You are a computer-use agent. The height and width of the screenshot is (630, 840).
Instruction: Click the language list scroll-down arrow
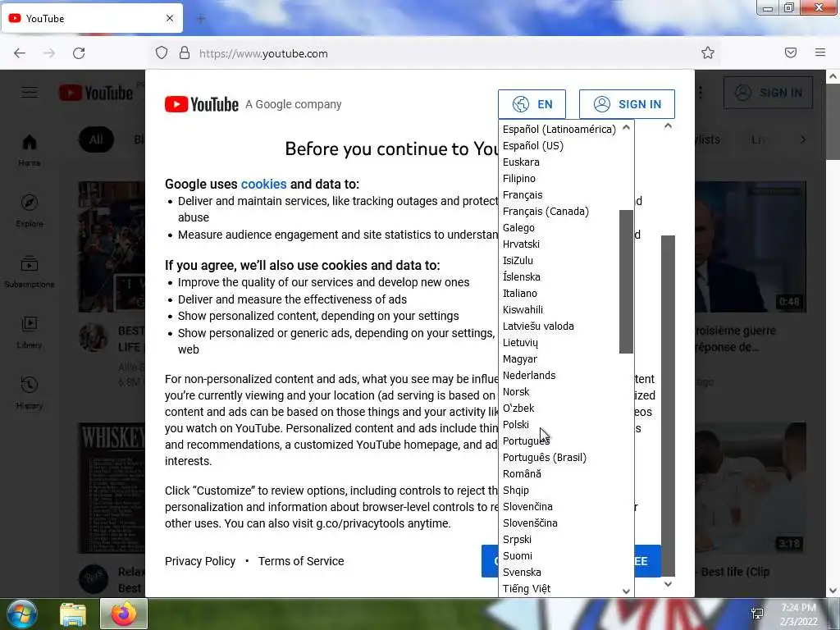(x=626, y=591)
